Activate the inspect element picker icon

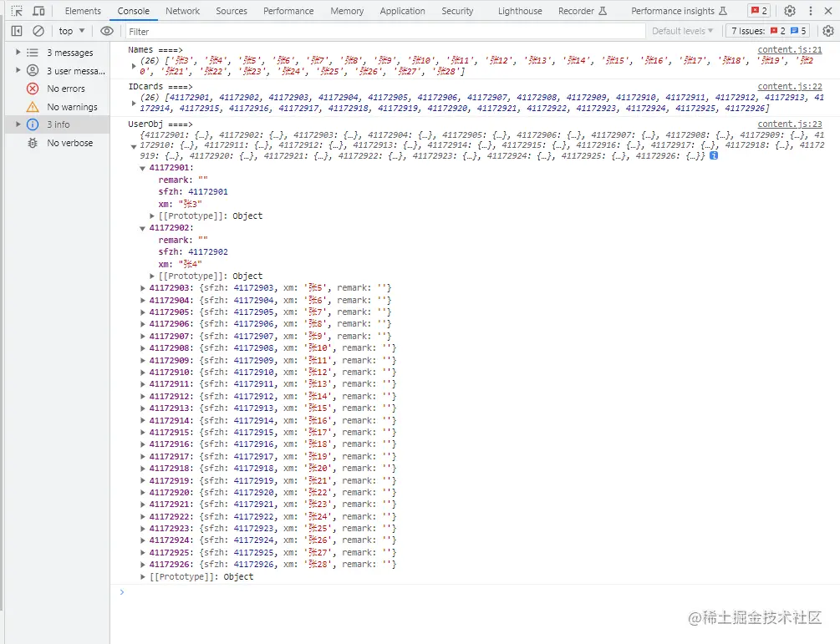[18, 11]
